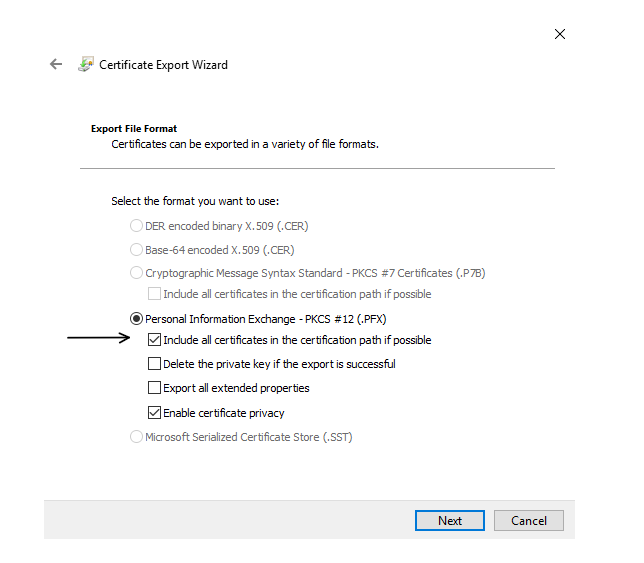Viewport: 644px width, 563px height.
Task: Click the 'Enable certificate privacy' label text
Action: (224, 413)
